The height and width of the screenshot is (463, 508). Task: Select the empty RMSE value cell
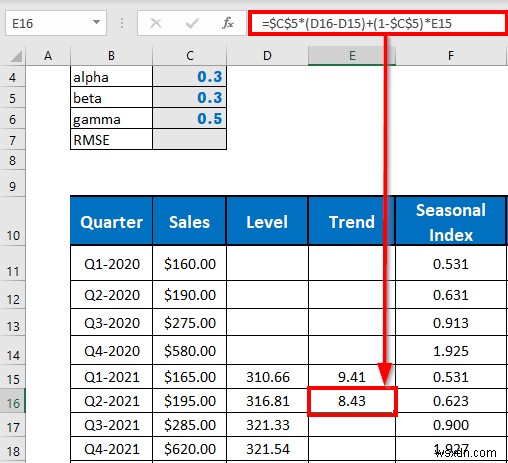[x=189, y=139]
